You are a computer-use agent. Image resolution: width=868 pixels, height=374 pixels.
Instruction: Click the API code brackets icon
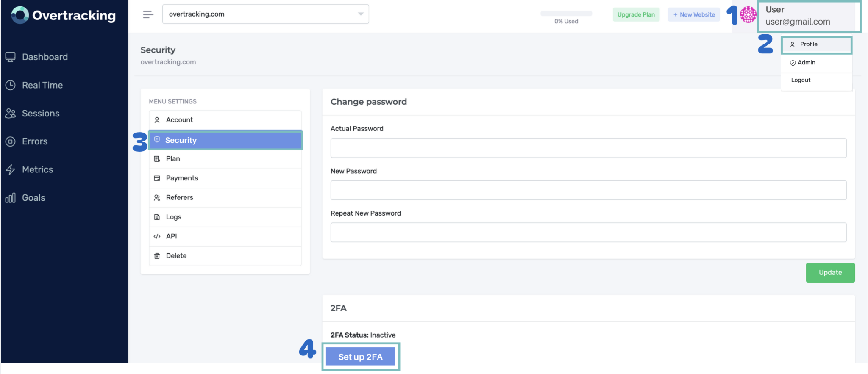[157, 236]
